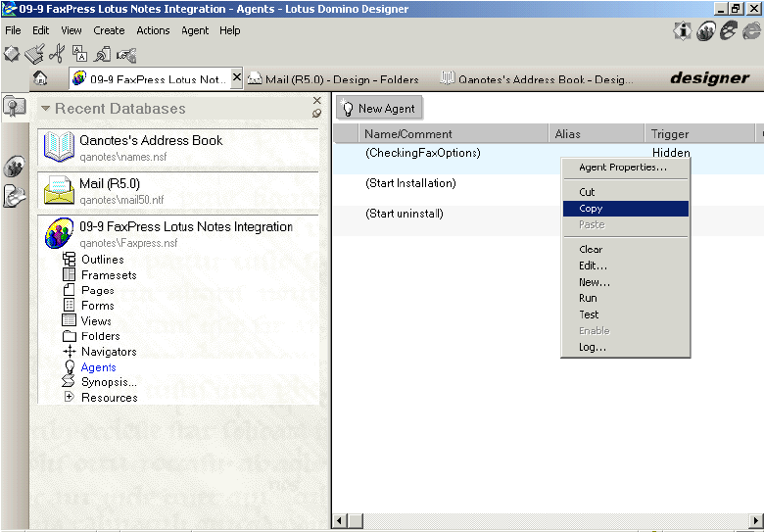Click the New Agent button
The height and width of the screenshot is (532, 764).
(x=379, y=109)
